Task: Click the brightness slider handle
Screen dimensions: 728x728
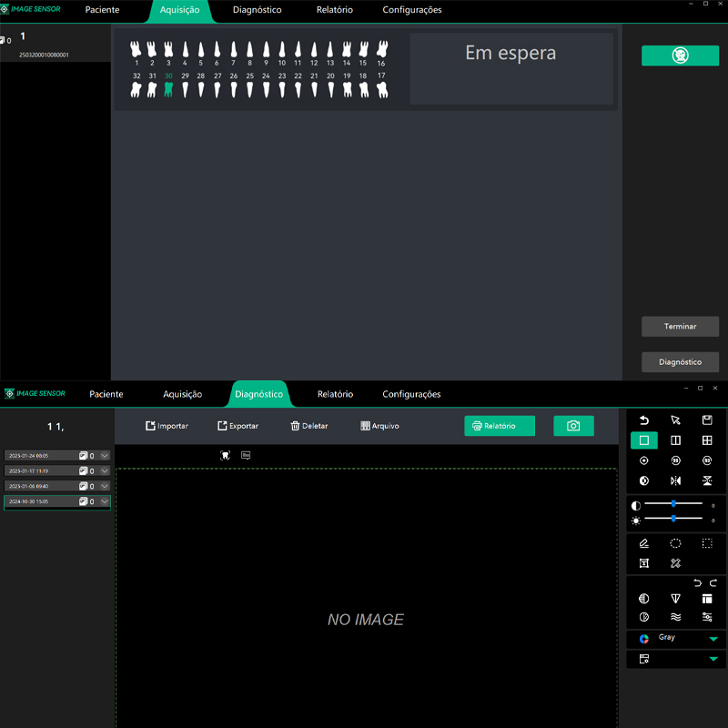Action: tap(673, 519)
